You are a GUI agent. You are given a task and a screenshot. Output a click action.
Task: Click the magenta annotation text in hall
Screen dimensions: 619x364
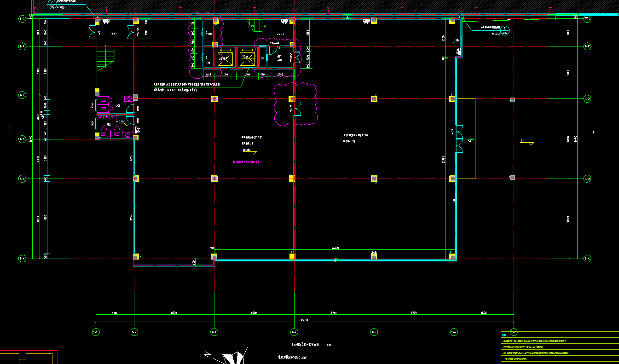click(247, 162)
